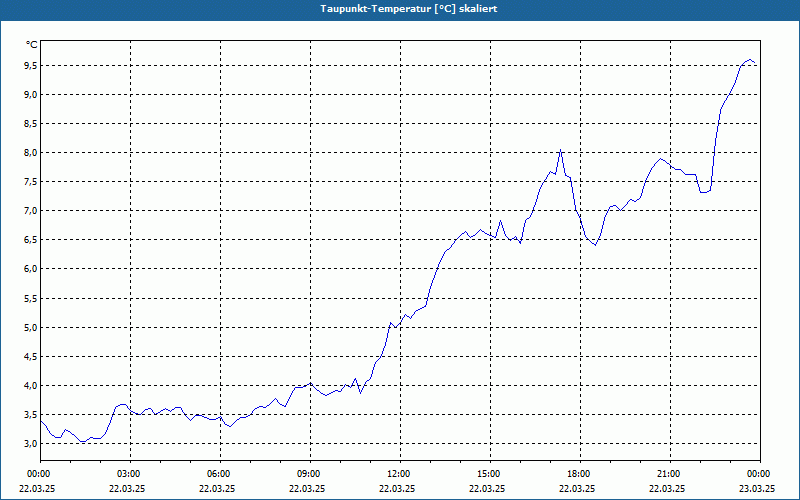Click the '12:00' time label

click(398, 474)
